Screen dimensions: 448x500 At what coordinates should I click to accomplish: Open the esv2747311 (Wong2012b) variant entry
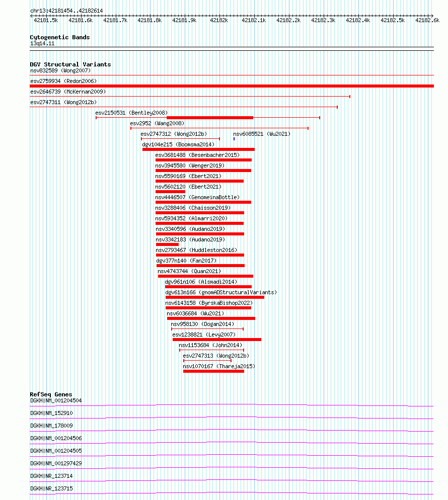point(63,102)
